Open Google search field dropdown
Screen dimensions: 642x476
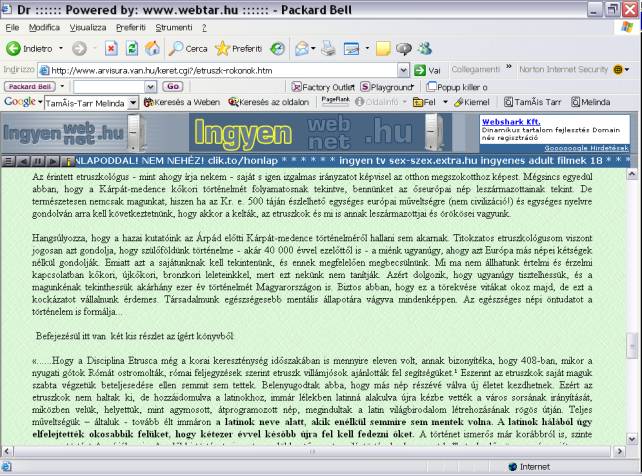[x=133, y=102]
